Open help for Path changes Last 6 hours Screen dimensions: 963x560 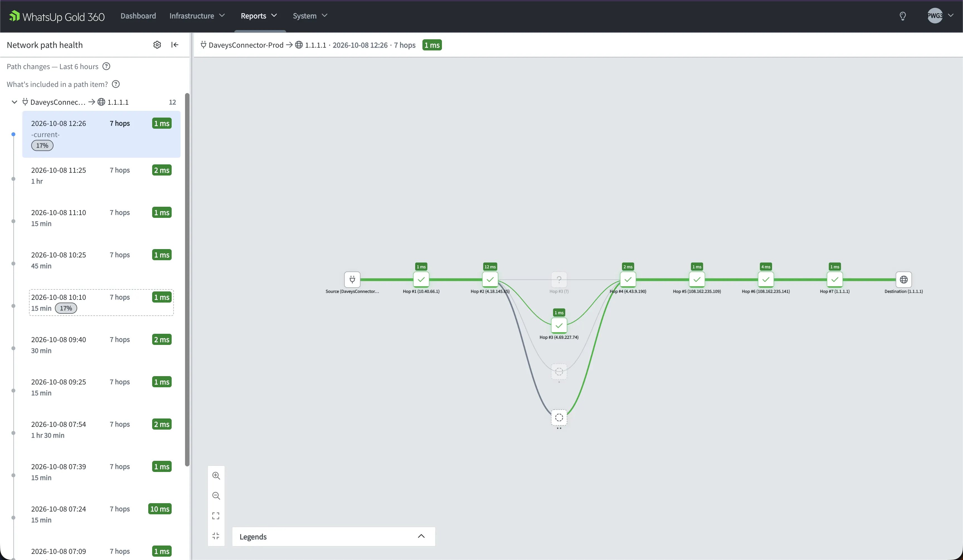[x=106, y=66]
